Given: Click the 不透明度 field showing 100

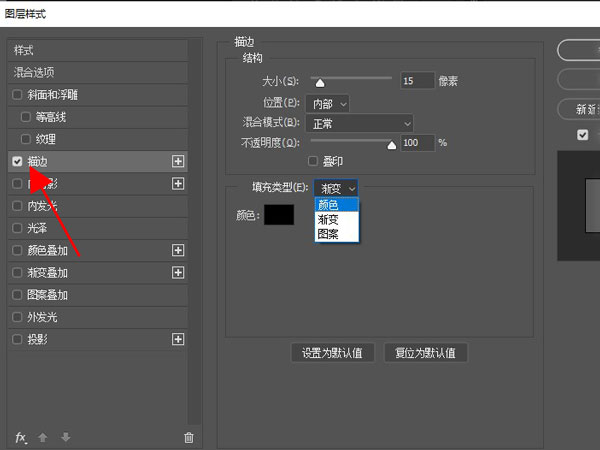Looking at the screenshot, I should 417,143.
